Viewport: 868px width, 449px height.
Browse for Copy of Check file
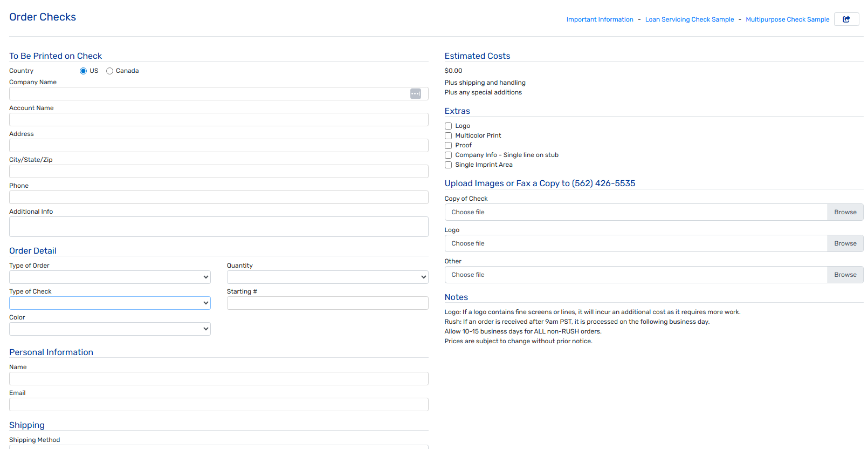coord(845,212)
